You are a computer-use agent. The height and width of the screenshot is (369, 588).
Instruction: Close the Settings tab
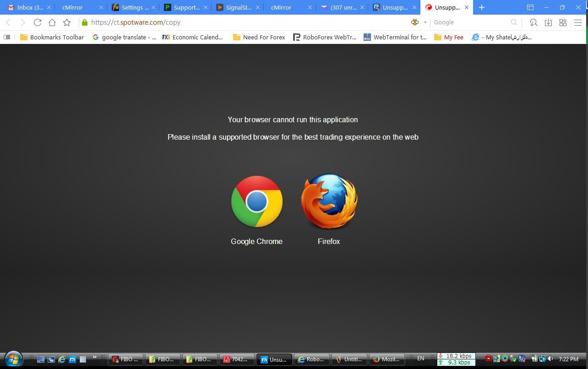153,7
